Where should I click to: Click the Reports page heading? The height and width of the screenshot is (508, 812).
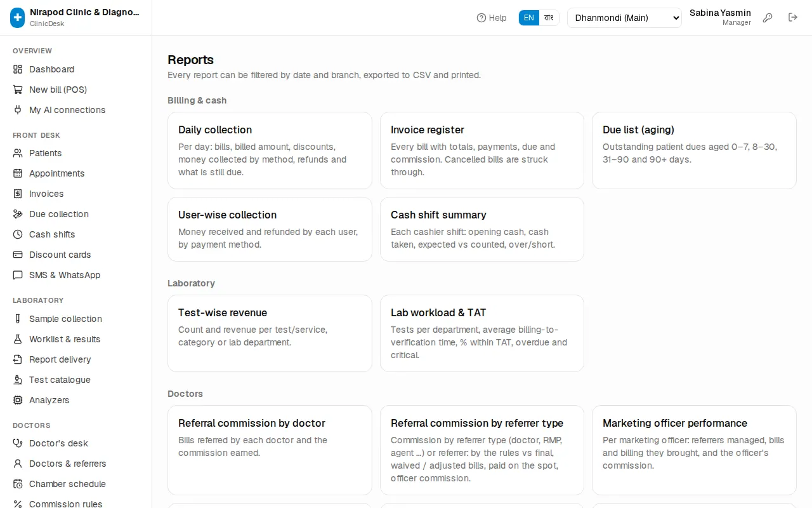pyautogui.click(x=190, y=60)
